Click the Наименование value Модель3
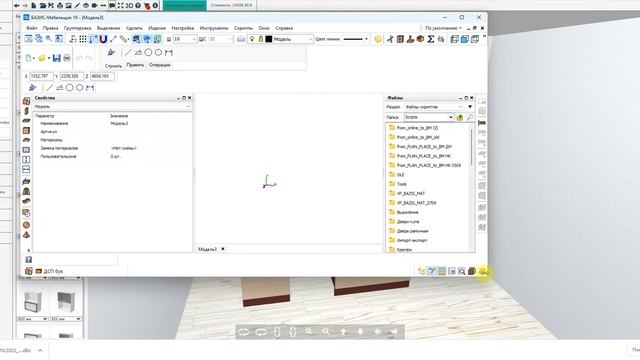This screenshot has width=640, height=360. pyautogui.click(x=119, y=123)
